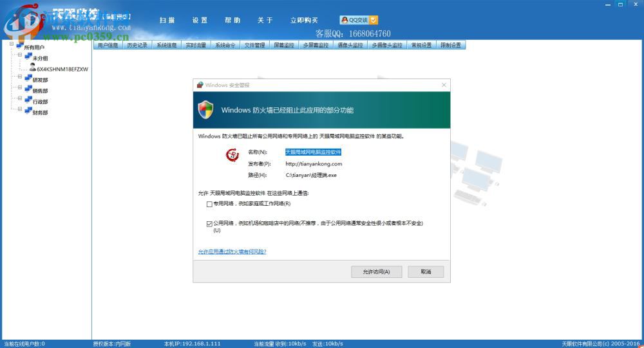
Task: Click the 授权版本:内网版 status text
Action: [111, 343]
